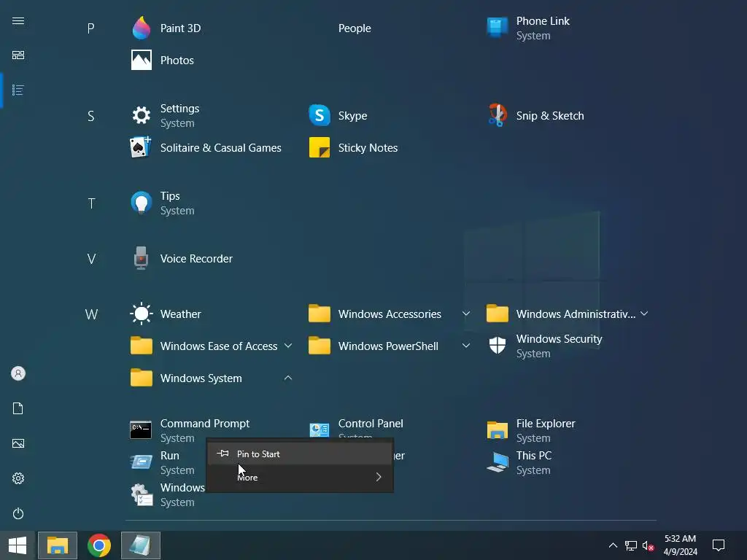747x560 pixels.
Task: Open Sticky Notes
Action: 353,147
